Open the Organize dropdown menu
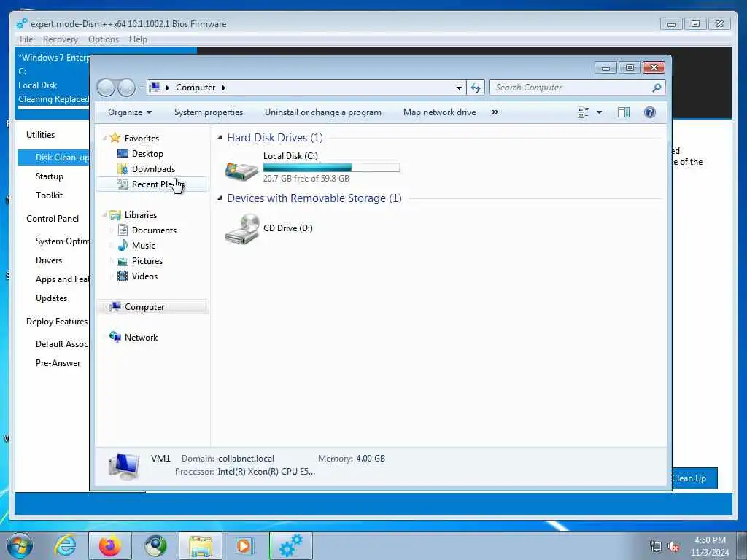 (130, 112)
